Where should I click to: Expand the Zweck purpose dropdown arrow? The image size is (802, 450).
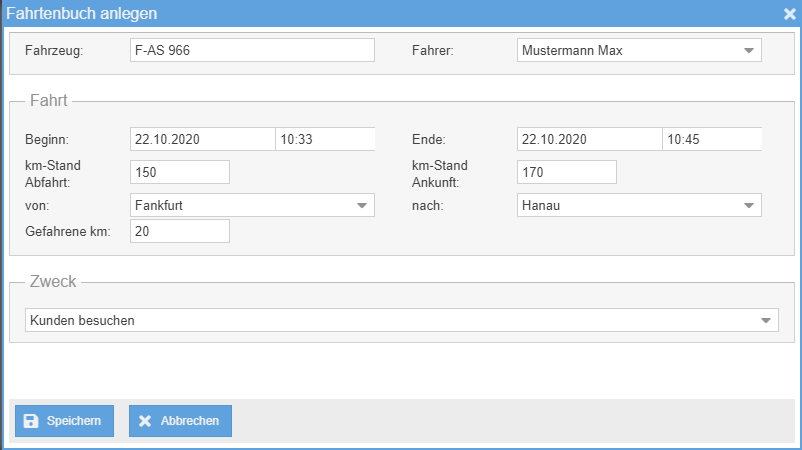(765, 320)
